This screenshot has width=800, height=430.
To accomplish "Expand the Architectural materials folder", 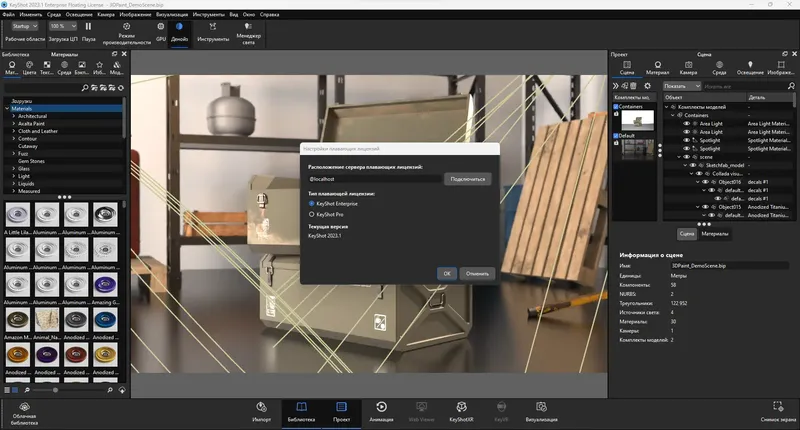I will click(13, 116).
